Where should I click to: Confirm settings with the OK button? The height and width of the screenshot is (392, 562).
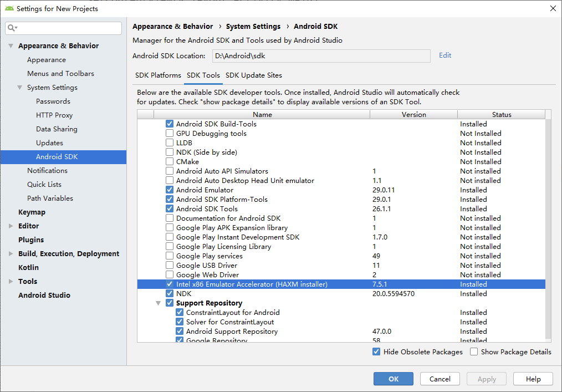[x=393, y=379]
